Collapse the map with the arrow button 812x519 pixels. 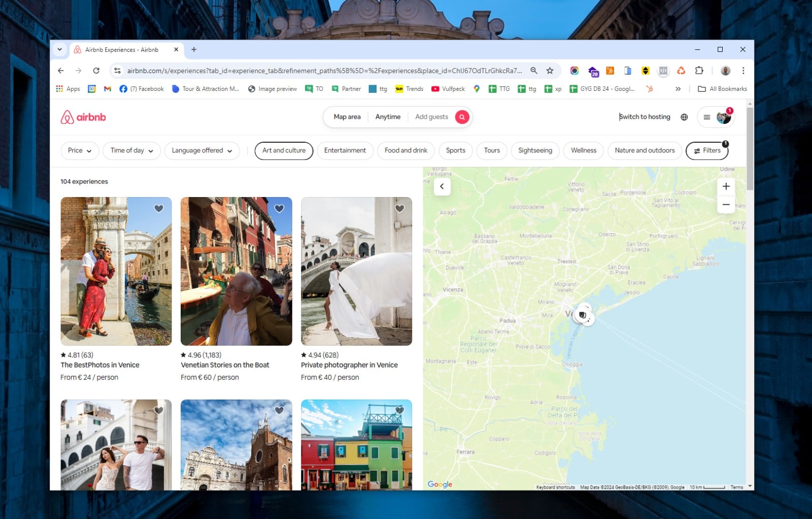point(442,186)
